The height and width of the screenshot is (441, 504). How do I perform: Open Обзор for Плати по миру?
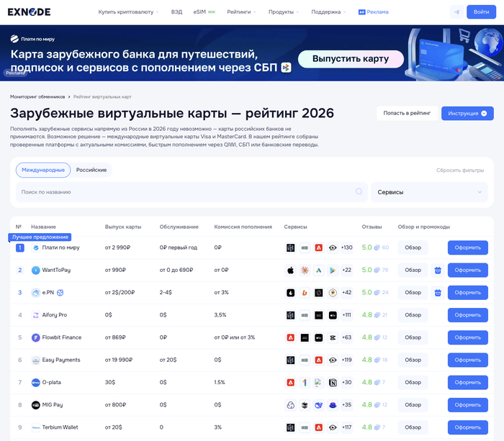pyautogui.click(x=413, y=247)
